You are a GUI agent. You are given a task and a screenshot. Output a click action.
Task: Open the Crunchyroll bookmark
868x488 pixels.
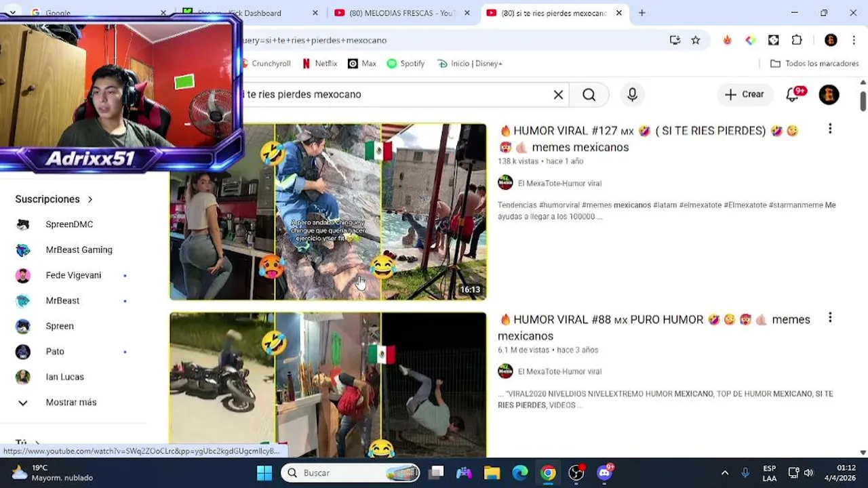[x=266, y=63]
